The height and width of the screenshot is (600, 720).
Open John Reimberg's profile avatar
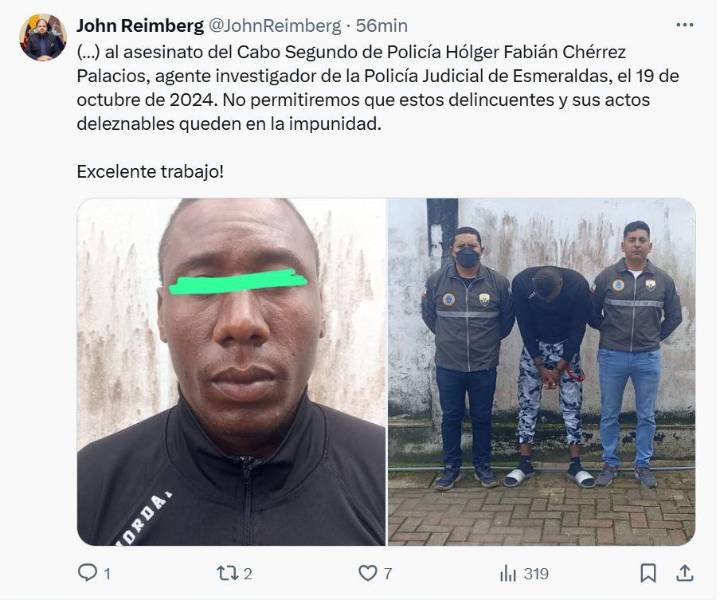click(43, 37)
